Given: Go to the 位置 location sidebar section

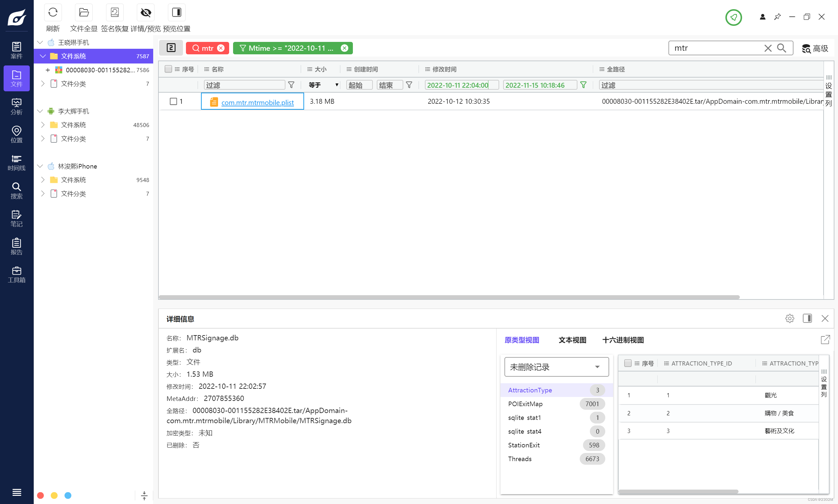Looking at the screenshot, I should 16,134.
